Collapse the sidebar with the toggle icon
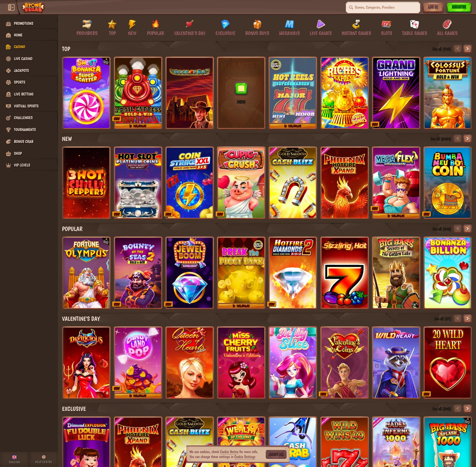The width and height of the screenshot is (476, 467). pos(11,7)
